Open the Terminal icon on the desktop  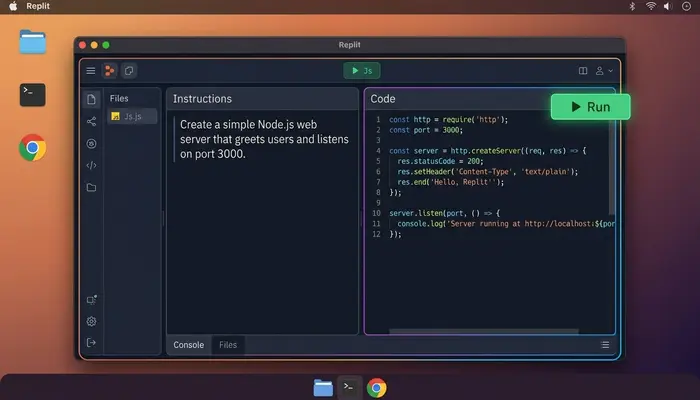coord(33,95)
